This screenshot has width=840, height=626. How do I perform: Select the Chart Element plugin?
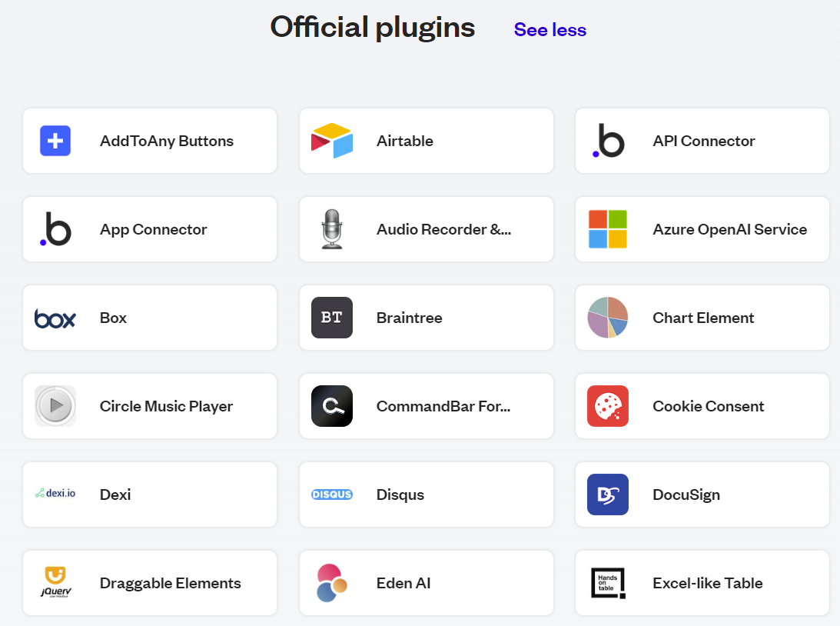pos(702,318)
